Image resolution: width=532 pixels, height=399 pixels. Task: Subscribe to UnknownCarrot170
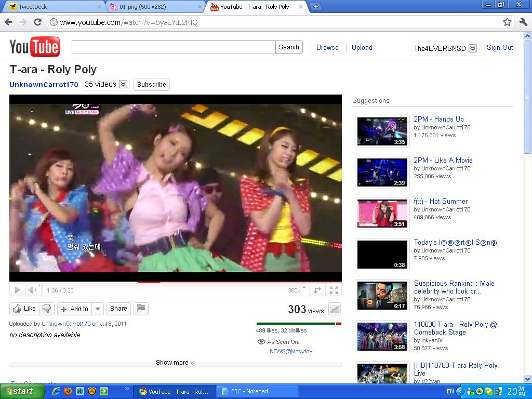[152, 85]
